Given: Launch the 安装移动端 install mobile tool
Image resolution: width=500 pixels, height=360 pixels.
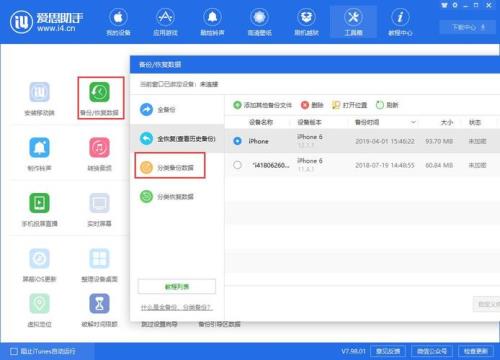Looking at the screenshot, I should [x=39, y=99].
